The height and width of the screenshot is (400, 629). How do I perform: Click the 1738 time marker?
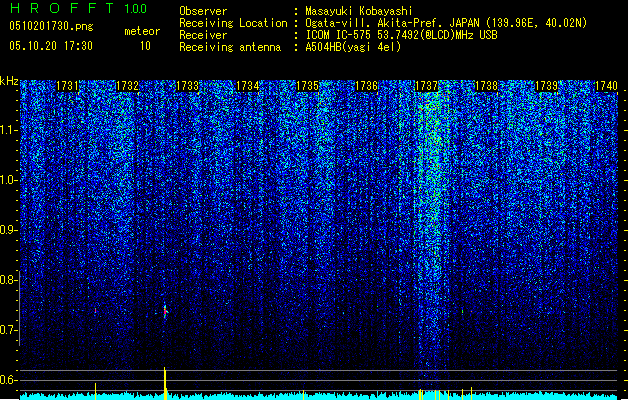[486, 86]
